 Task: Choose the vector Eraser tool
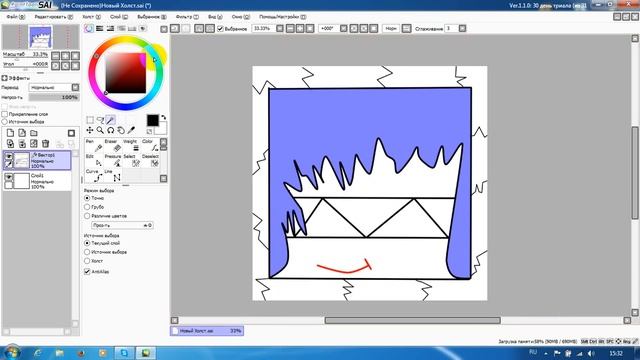pyautogui.click(x=113, y=146)
